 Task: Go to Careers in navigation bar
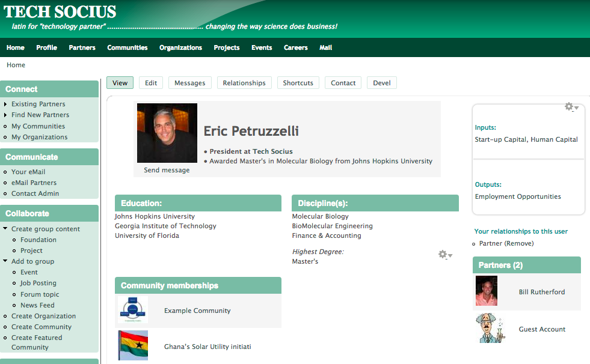pos(295,47)
